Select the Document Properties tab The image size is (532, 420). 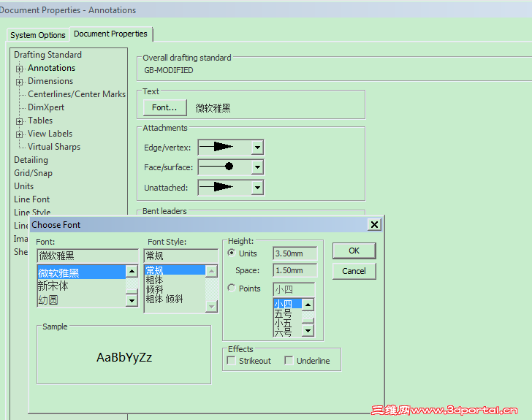click(110, 34)
